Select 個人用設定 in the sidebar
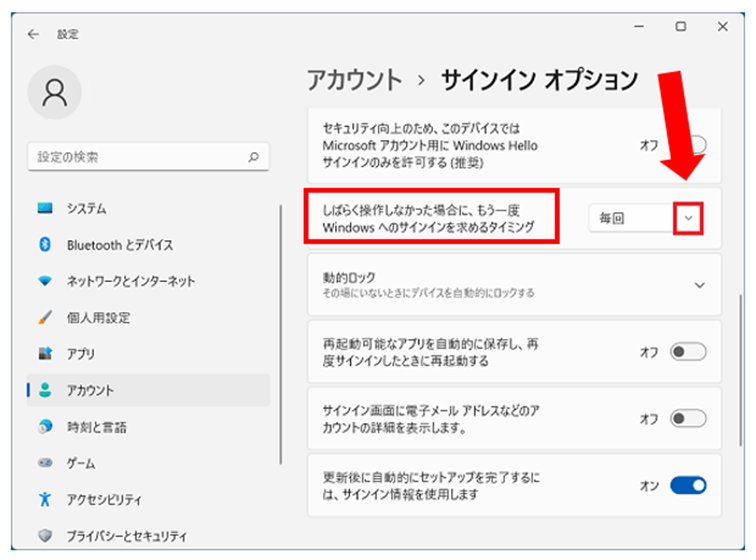Image resolution: width=756 pixels, height=560 pixels. [x=148, y=317]
